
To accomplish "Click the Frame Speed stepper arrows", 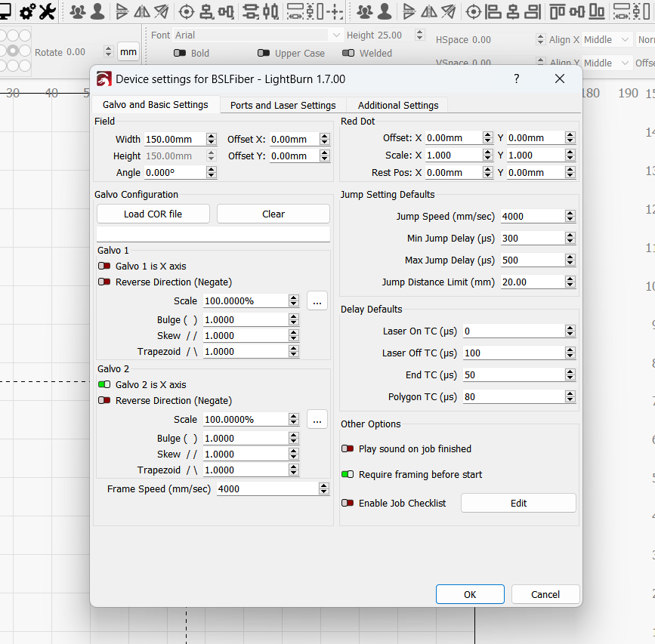I will point(324,488).
